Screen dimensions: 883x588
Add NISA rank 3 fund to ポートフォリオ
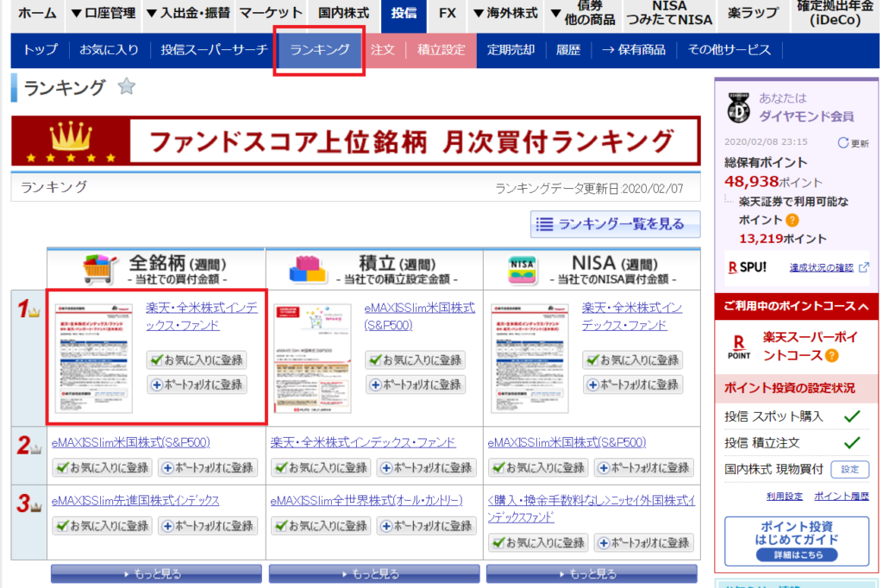click(x=643, y=543)
